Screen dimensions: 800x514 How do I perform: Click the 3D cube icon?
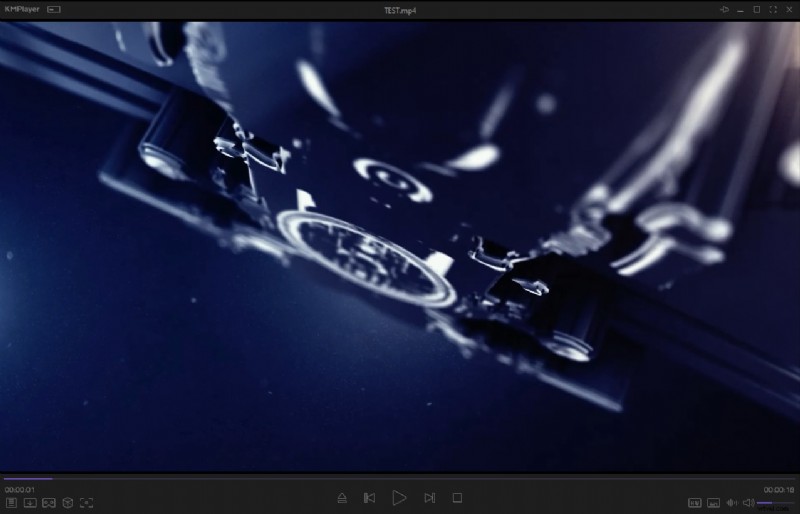[68, 502]
